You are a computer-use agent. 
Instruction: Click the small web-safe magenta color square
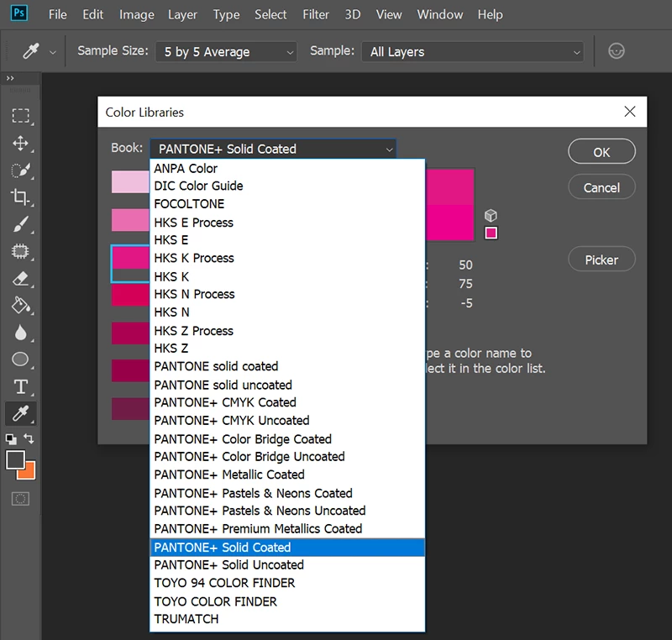tap(491, 233)
